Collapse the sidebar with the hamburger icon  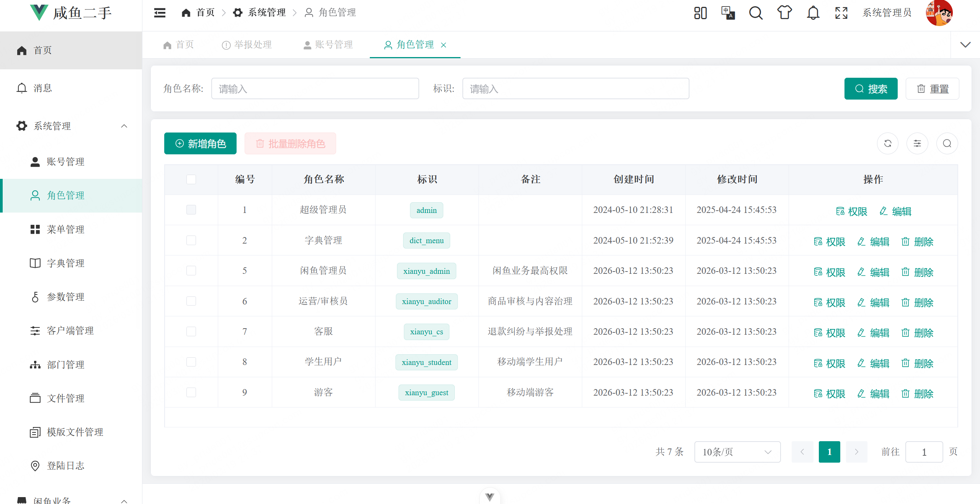pyautogui.click(x=160, y=12)
